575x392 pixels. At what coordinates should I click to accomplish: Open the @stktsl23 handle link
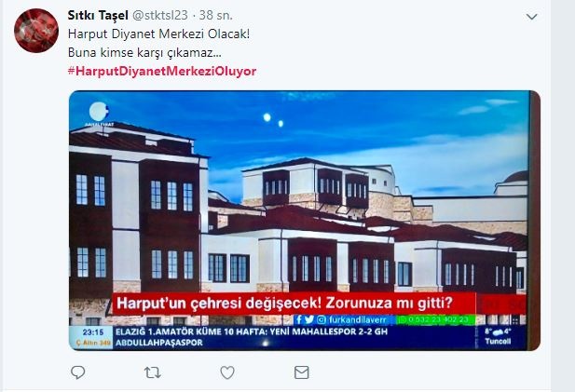[x=160, y=16]
